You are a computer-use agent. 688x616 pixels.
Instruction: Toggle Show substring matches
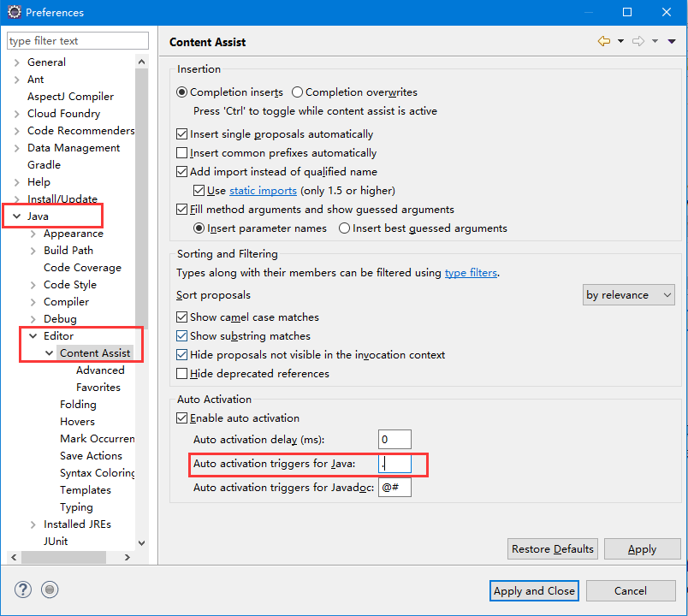pyautogui.click(x=181, y=335)
